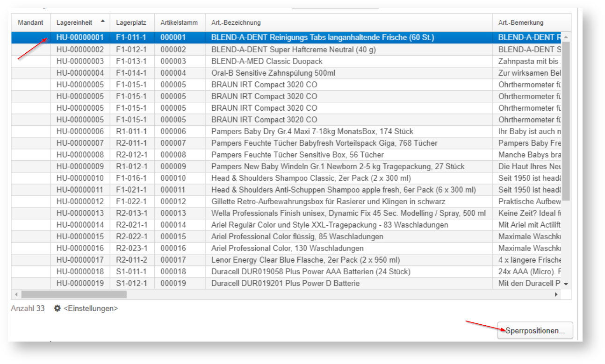Select row HU-00000019
Image resolution: width=605 pixels, height=364 pixels.
[x=286, y=283]
